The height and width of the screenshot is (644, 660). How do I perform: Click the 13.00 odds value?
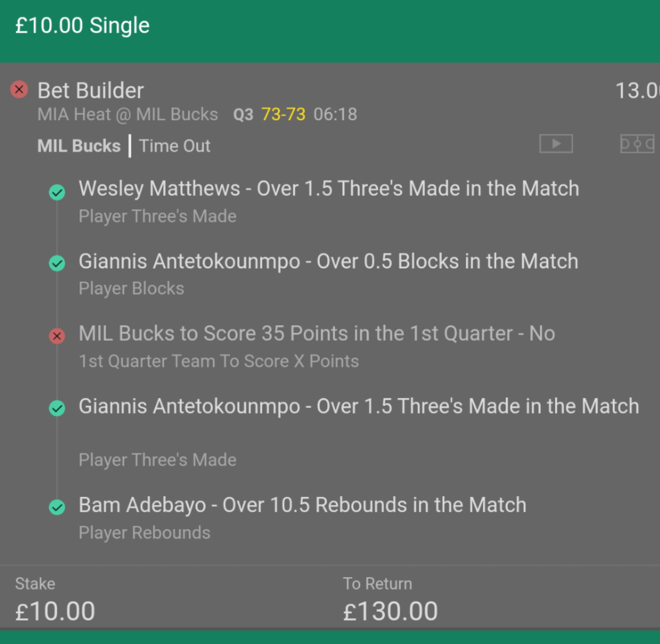[637, 91]
